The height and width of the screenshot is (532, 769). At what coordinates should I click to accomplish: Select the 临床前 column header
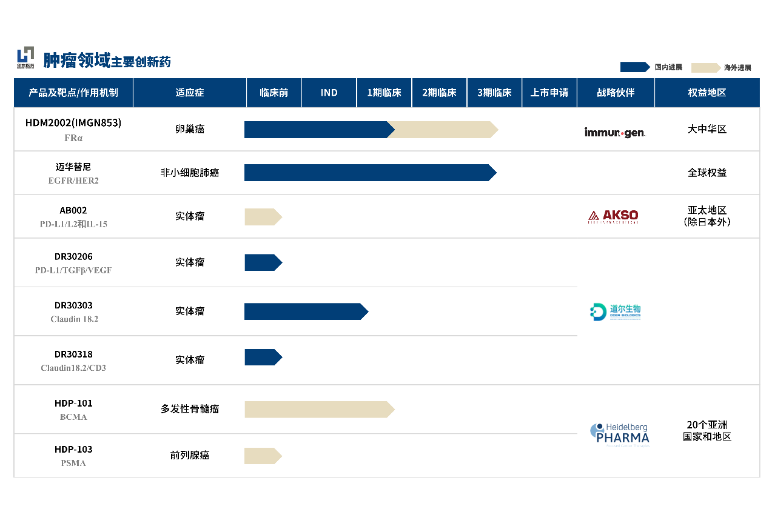(x=274, y=93)
